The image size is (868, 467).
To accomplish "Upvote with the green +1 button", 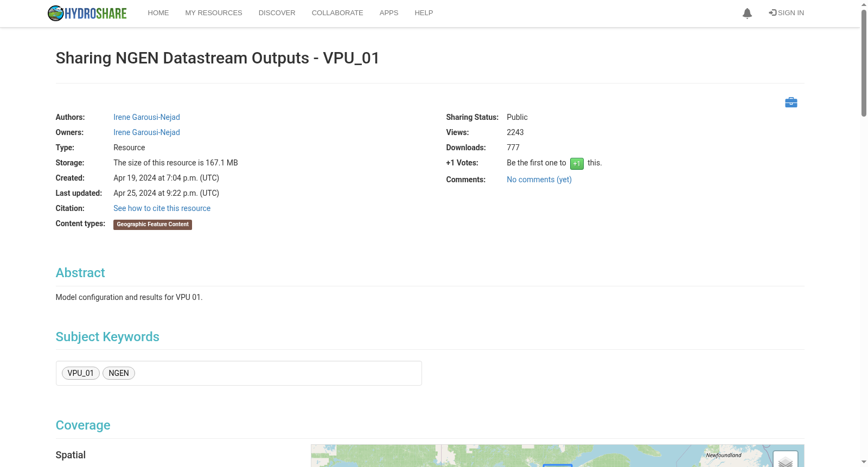I will [577, 163].
